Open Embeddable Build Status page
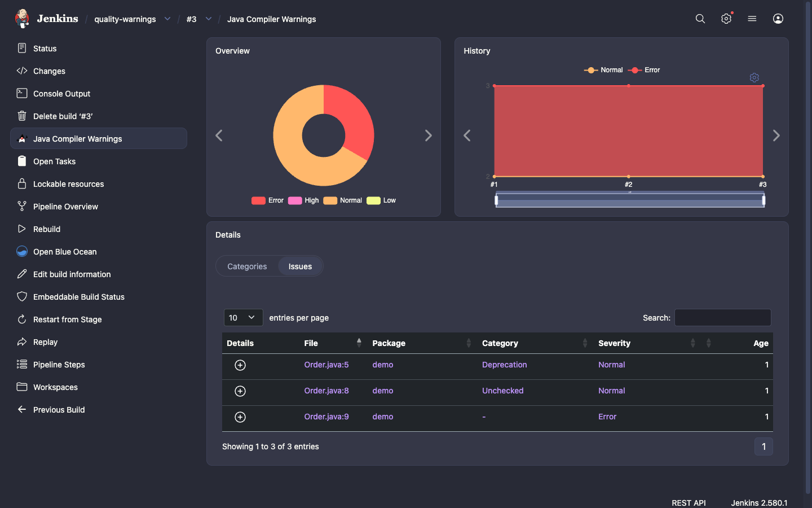This screenshot has height=508, width=812. click(x=99, y=297)
